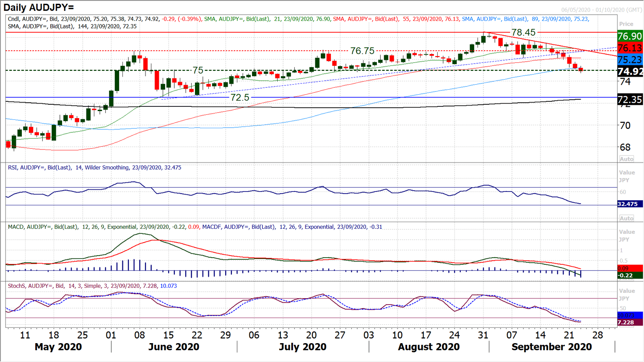This screenshot has width=644, height=362.
Task: Click the 32.475 RSI value badge
Action: point(627,203)
